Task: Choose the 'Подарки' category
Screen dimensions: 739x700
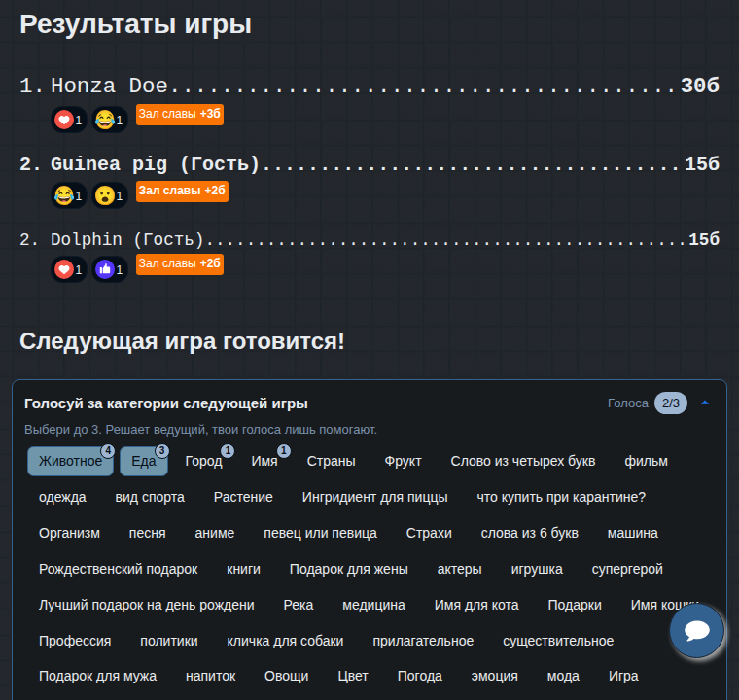Action: 575,605
